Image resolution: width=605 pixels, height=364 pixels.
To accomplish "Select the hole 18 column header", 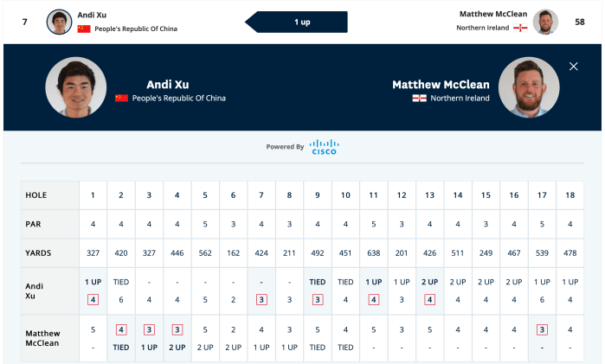I will pos(570,196).
